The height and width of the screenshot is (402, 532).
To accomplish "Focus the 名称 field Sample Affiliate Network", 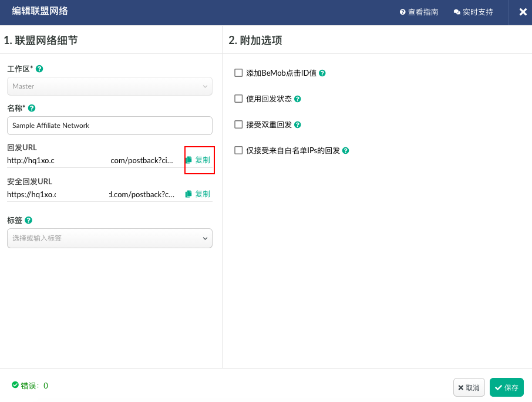I will click(x=110, y=126).
